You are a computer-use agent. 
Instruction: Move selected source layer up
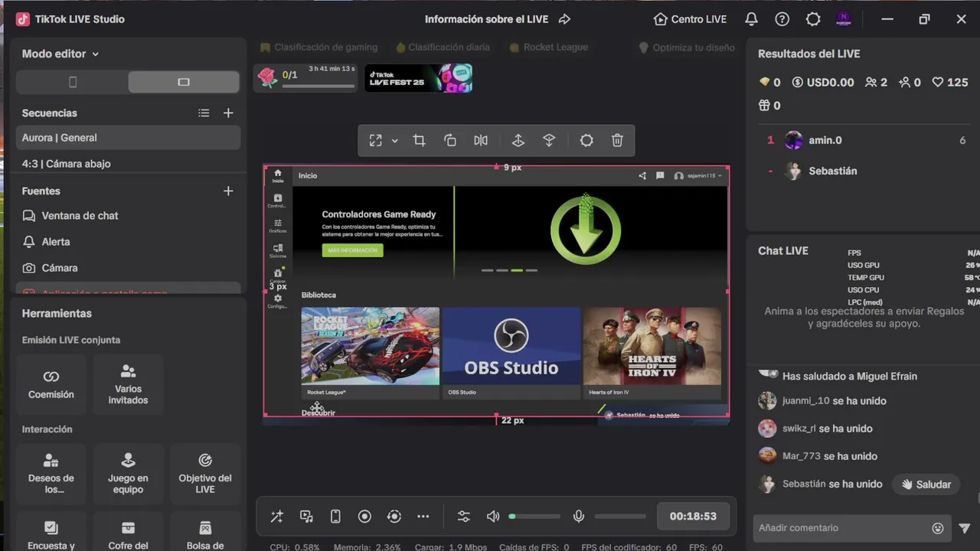pyautogui.click(x=518, y=140)
